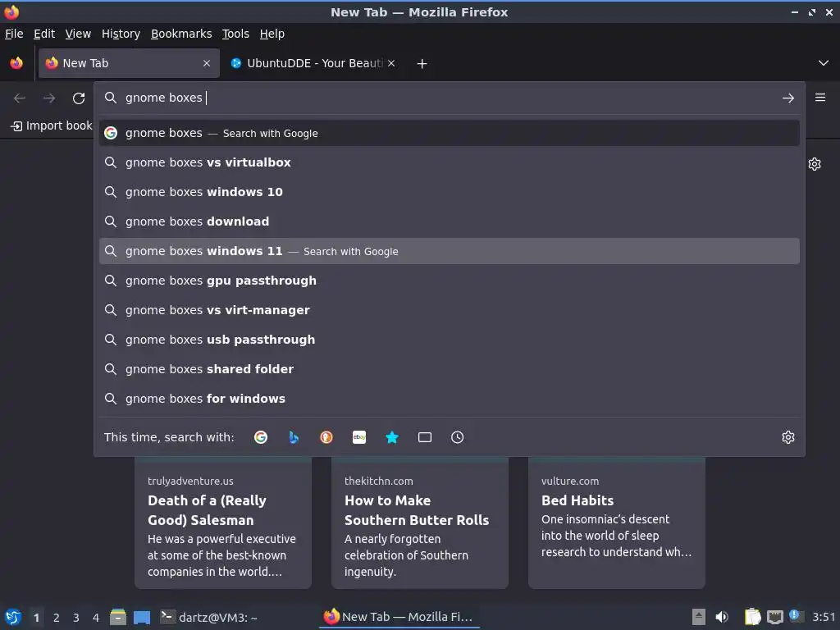Click the Import bookmarks toolbar button
The width and height of the screenshot is (840, 630).
pyautogui.click(x=52, y=126)
